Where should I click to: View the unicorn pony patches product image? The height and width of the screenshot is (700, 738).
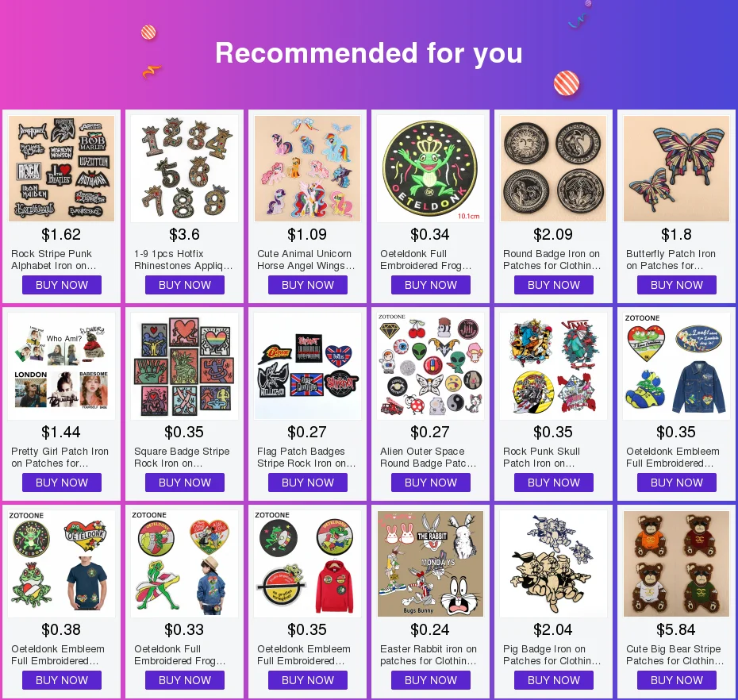click(x=307, y=168)
